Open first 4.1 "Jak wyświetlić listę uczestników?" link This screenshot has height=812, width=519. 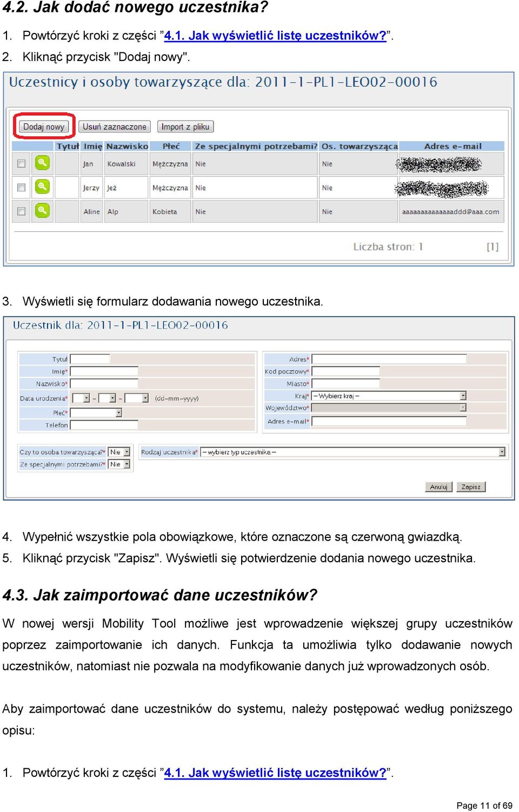pyautogui.click(x=275, y=36)
